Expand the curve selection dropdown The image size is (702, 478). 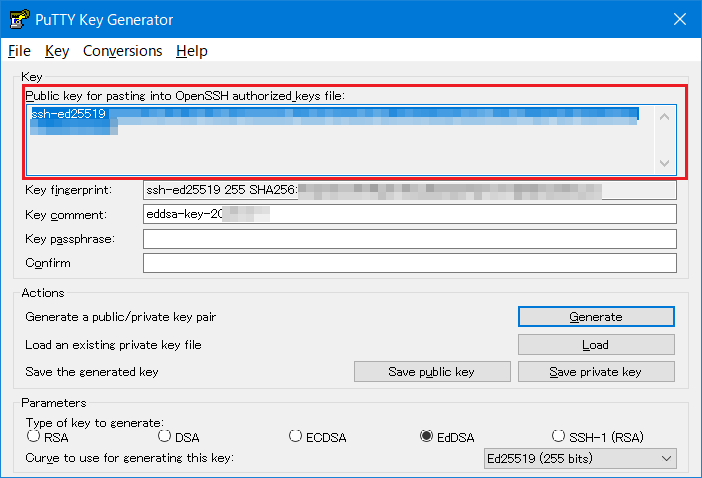click(x=578, y=459)
